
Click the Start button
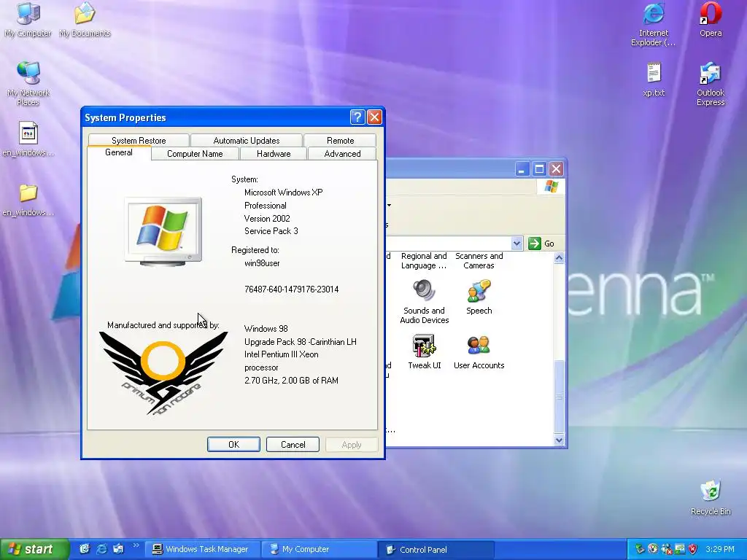[x=34, y=549]
